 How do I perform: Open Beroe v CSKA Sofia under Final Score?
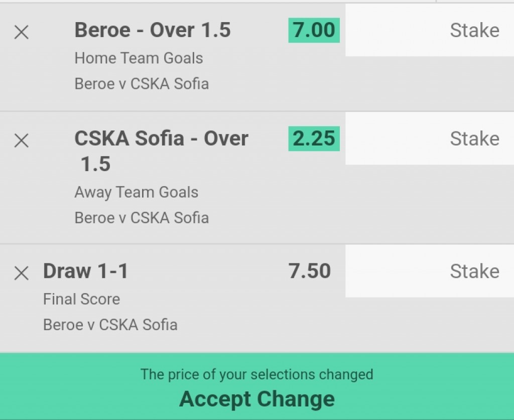click(110, 325)
